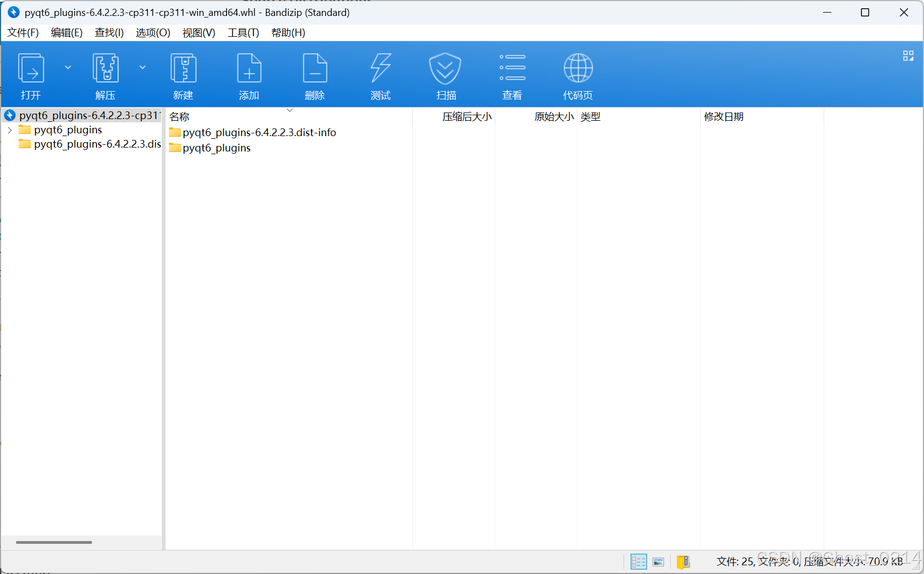This screenshot has height=574, width=924.
Task: Click the left pane horizontal scrollbar
Action: (x=54, y=542)
